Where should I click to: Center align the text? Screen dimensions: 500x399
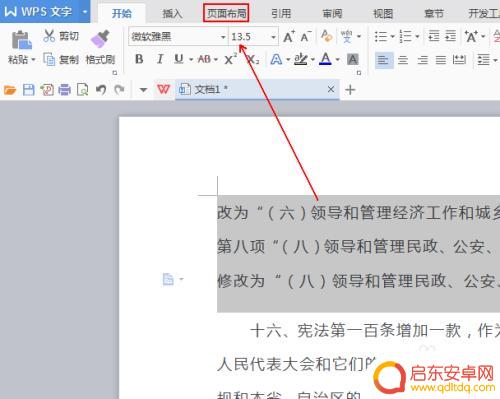pyautogui.click(x=403, y=60)
